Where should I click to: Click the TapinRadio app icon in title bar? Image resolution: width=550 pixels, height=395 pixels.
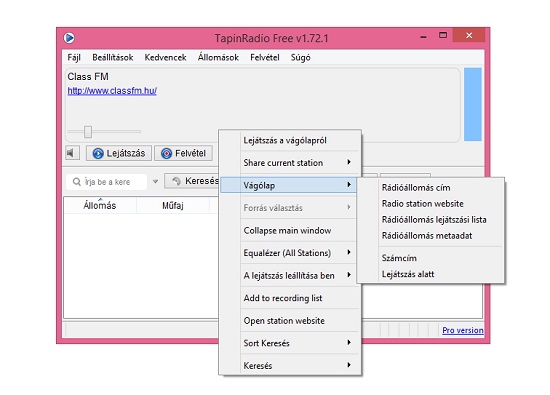(69, 38)
